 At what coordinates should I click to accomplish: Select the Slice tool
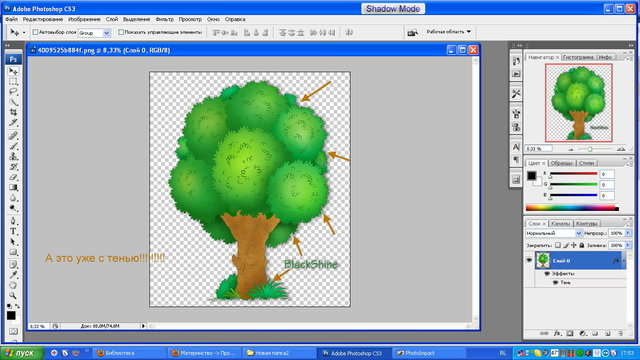[x=13, y=122]
